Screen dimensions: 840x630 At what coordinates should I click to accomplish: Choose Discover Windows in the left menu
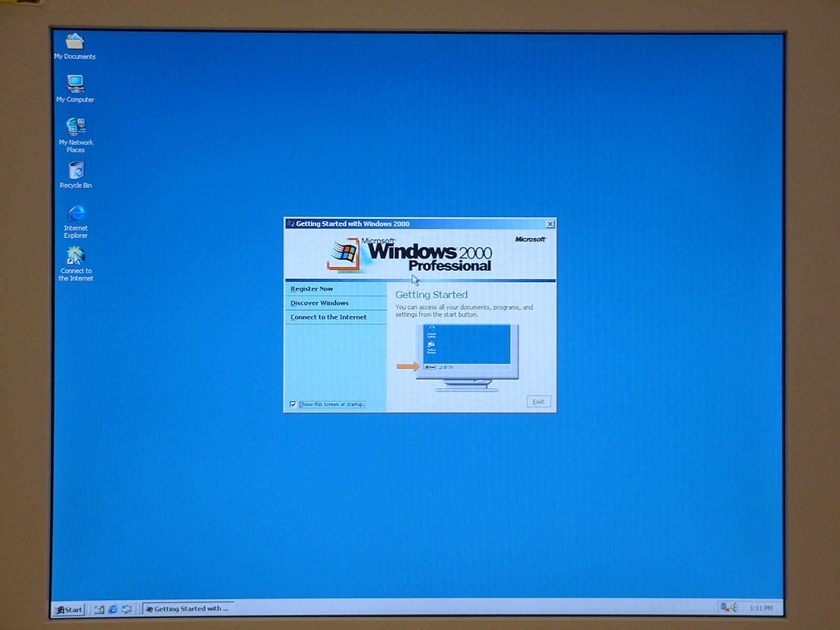pyautogui.click(x=319, y=303)
